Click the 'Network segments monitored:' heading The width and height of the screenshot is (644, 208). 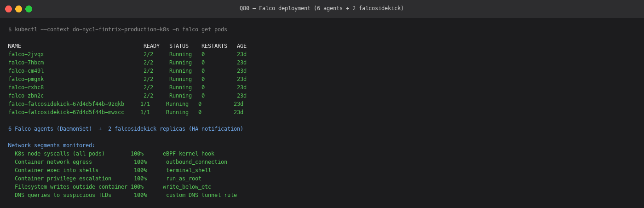pos(52,145)
